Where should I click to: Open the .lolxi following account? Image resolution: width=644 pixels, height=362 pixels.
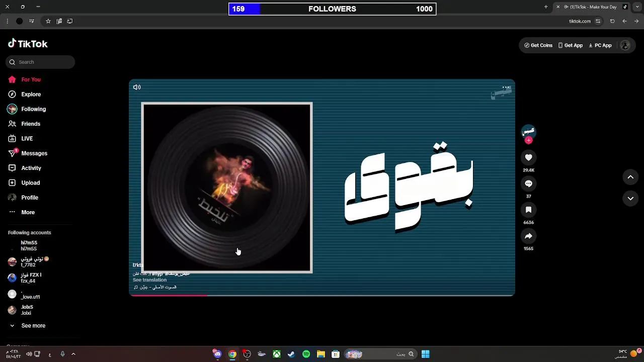[x=21, y=310]
